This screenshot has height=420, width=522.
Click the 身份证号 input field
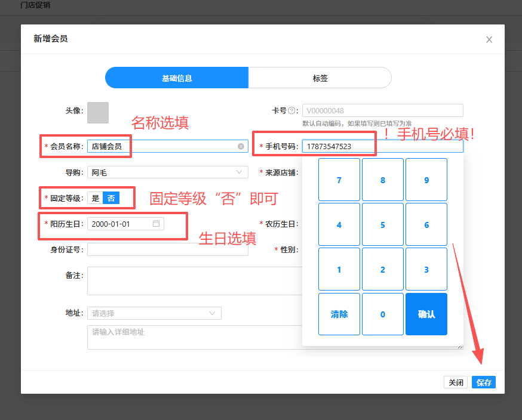coord(167,249)
